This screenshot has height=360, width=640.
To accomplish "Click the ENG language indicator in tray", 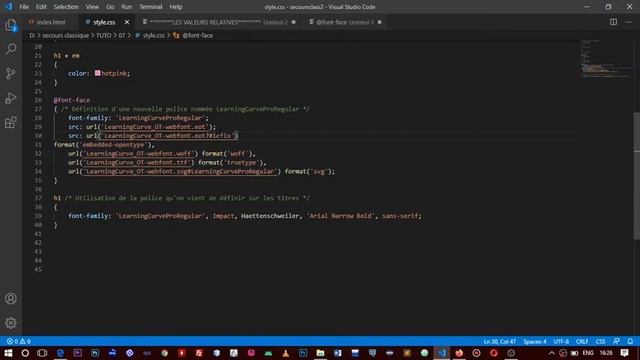I will 588,353.
